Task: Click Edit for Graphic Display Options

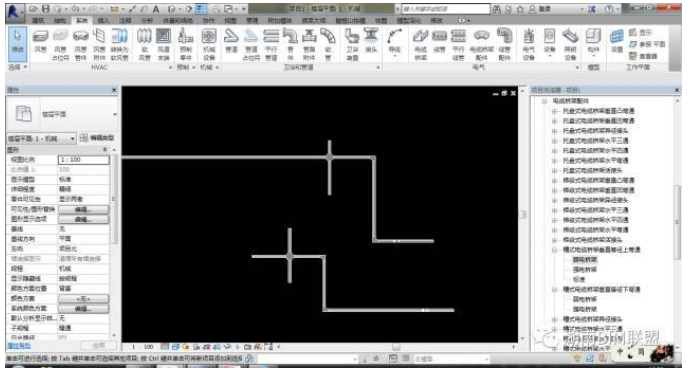Action: [x=84, y=219]
